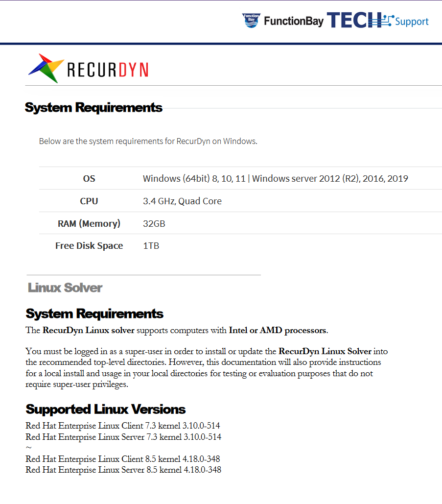Image resolution: width=442 pixels, height=504 pixels.
Task: Click the 1TB disk space value
Action: (x=151, y=245)
